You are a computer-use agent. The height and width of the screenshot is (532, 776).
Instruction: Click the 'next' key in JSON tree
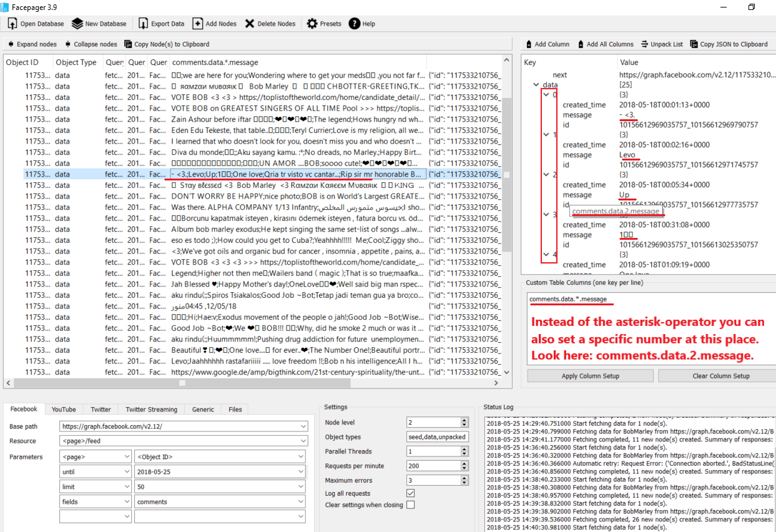click(x=559, y=75)
